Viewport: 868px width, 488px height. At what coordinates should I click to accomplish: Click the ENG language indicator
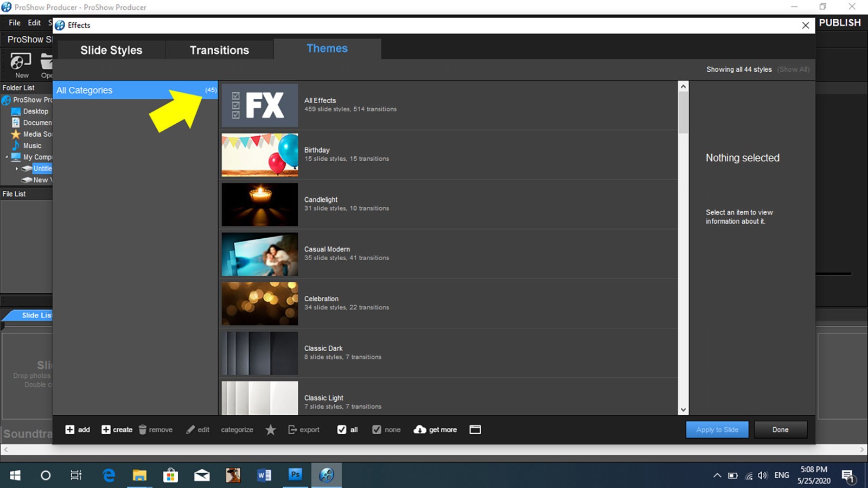point(782,476)
